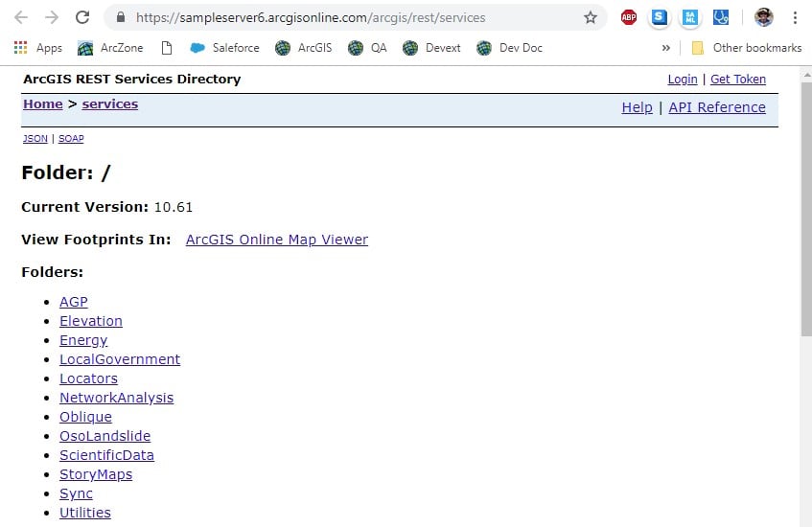Go to Home in the breadcrumb

click(43, 104)
